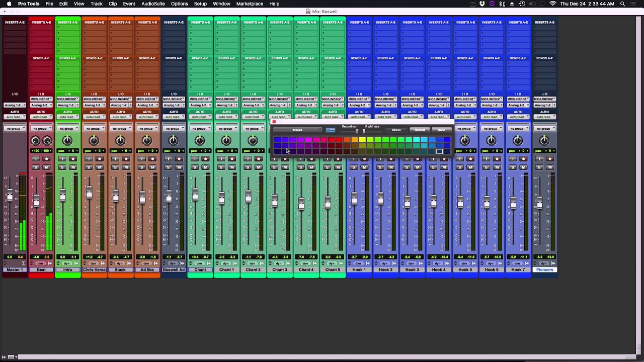Click apply-to-channel-strip icon in color palette
Viewport: 644px width, 362px height.
[331, 130]
